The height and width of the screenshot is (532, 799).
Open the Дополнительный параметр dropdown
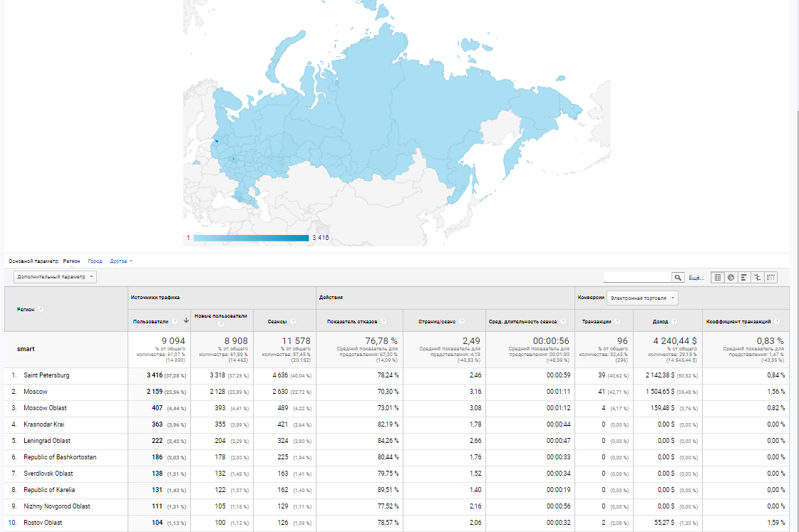[x=55, y=277]
